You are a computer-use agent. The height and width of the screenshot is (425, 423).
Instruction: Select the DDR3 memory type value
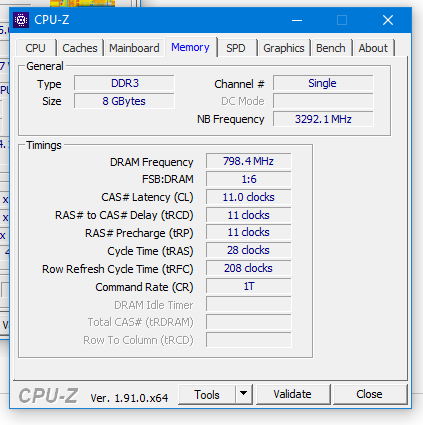tap(124, 83)
